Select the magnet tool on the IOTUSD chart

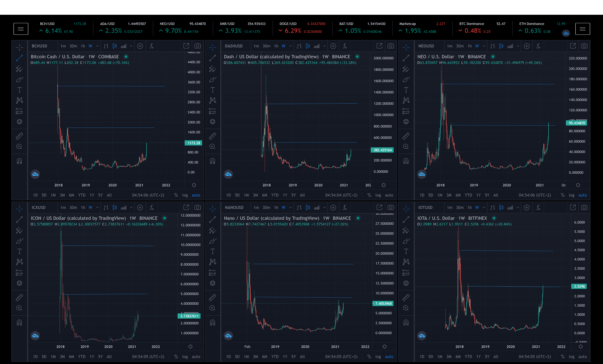tap(406, 323)
